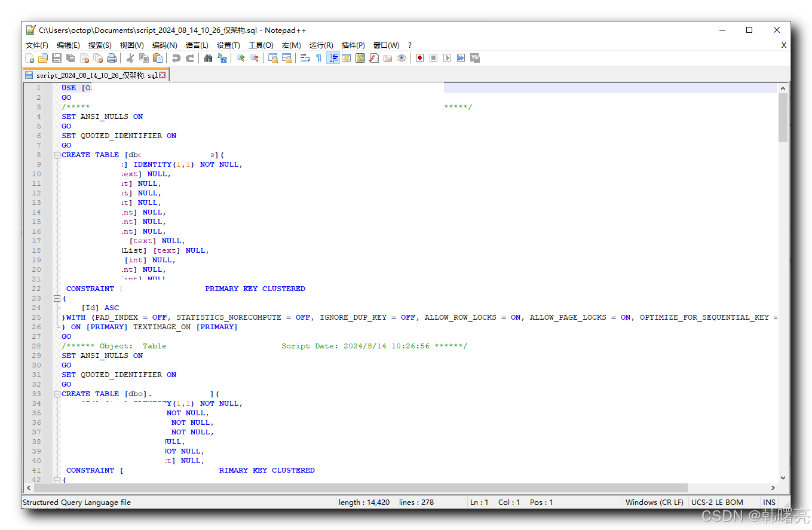Viewport: 812px width, 530px height.
Task: Click the INS status bar indicator
Action: 769,503
